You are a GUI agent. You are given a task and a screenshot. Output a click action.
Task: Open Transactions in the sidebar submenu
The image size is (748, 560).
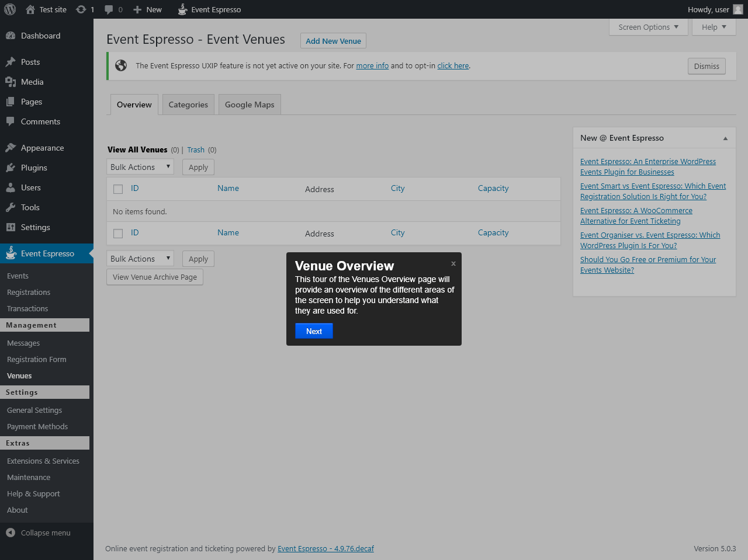[x=27, y=308]
